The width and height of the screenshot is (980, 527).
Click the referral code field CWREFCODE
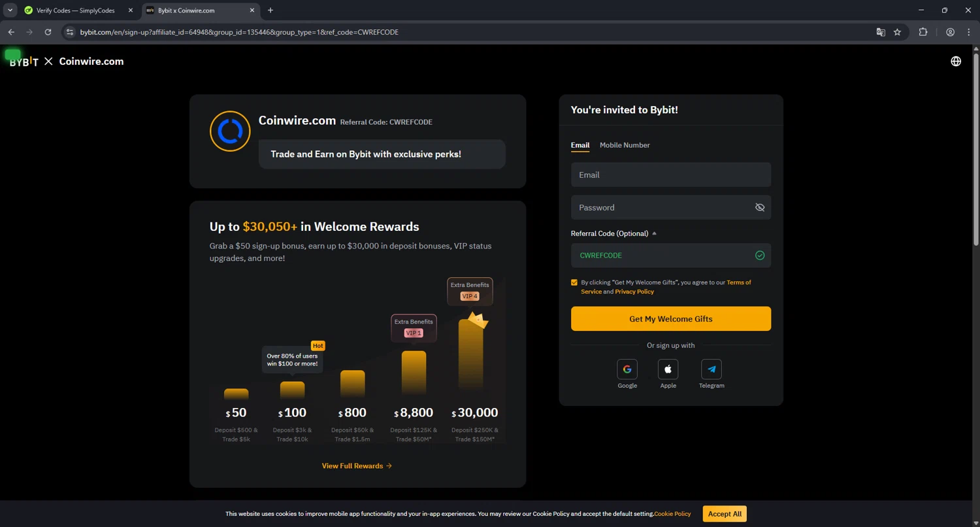pos(671,256)
